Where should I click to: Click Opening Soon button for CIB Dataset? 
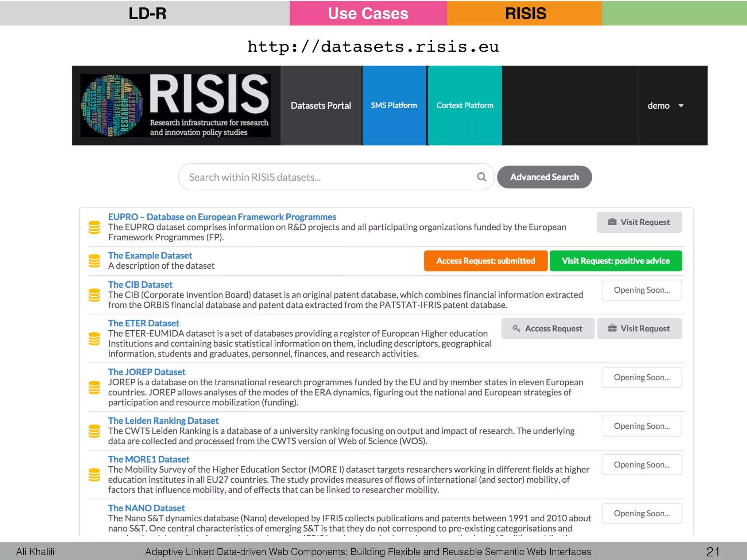click(642, 290)
